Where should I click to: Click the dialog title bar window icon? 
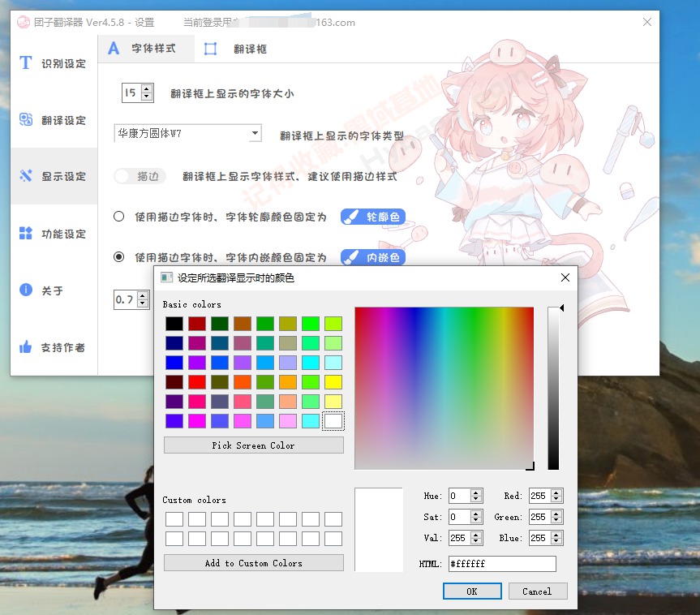166,277
